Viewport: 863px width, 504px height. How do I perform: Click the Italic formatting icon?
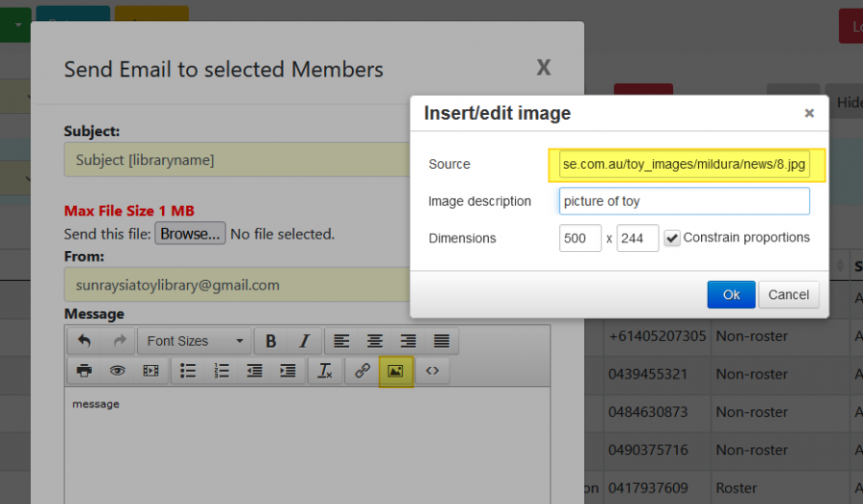304,341
